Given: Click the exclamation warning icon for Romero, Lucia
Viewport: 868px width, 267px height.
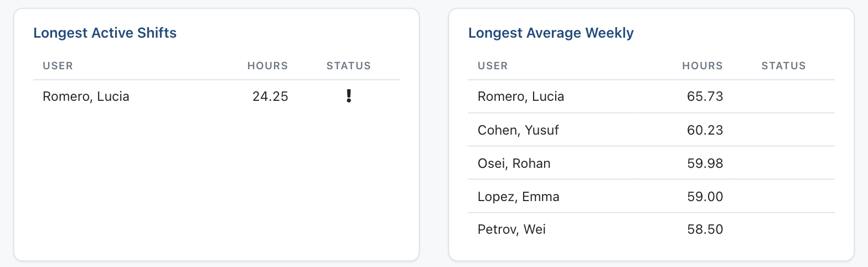Looking at the screenshot, I should click(x=349, y=96).
